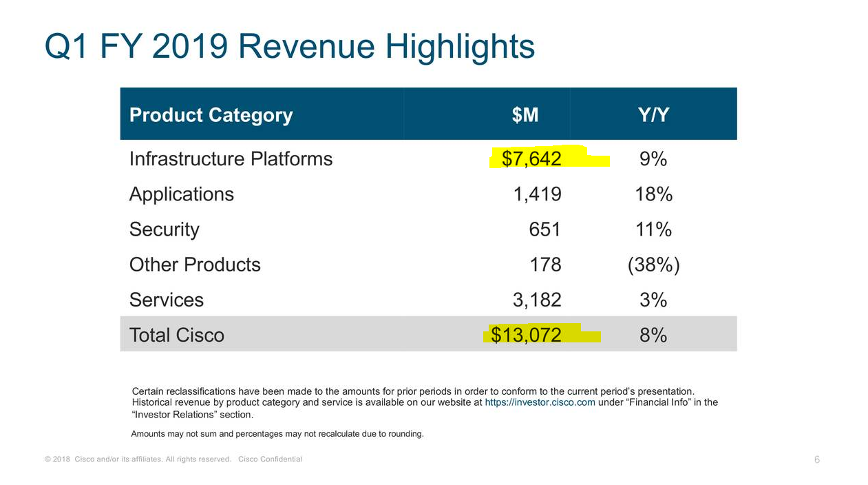Open the https://investor.cisco.com link
The height and width of the screenshot is (485, 868).
click(x=540, y=402)
